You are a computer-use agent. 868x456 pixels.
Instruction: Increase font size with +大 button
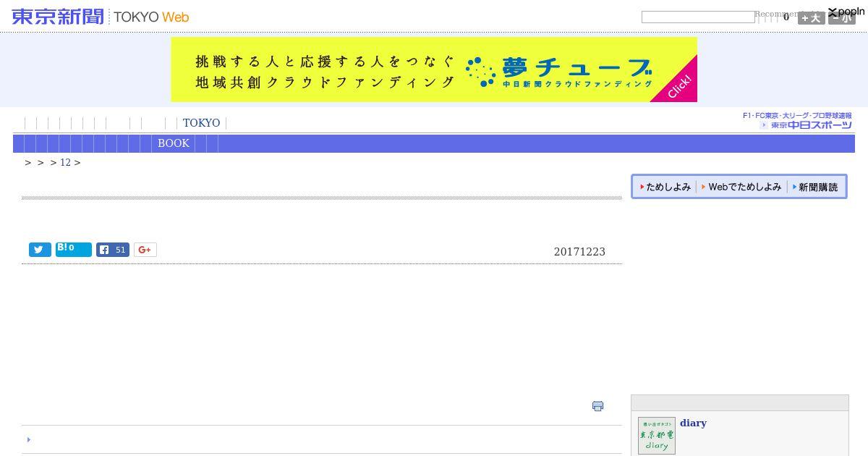[812, 18]
